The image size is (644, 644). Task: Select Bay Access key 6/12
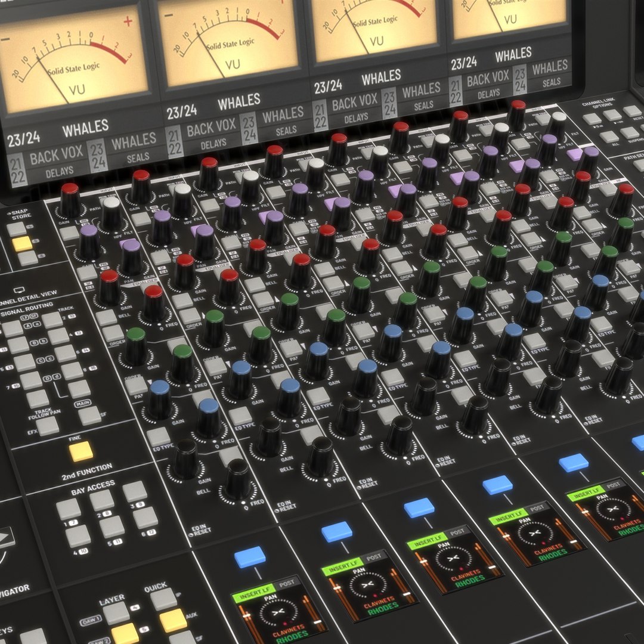point(145,518)
